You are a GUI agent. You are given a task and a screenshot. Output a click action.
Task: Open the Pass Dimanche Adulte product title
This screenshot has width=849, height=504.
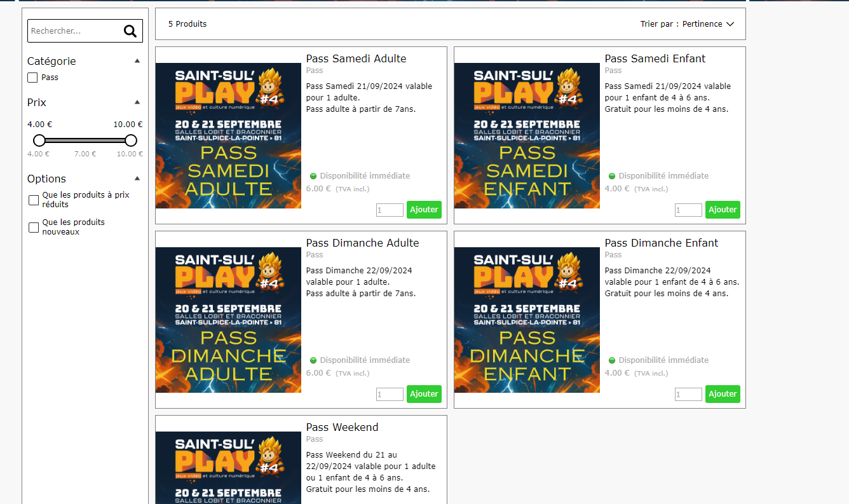click(x=363, y=243)
